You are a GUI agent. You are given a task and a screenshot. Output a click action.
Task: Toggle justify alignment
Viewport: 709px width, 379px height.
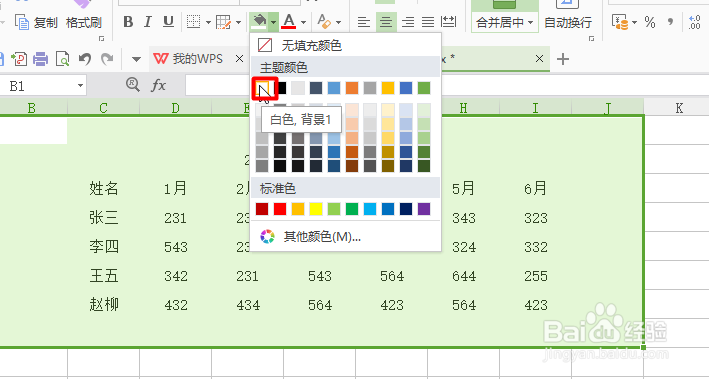tap(428, 22)
